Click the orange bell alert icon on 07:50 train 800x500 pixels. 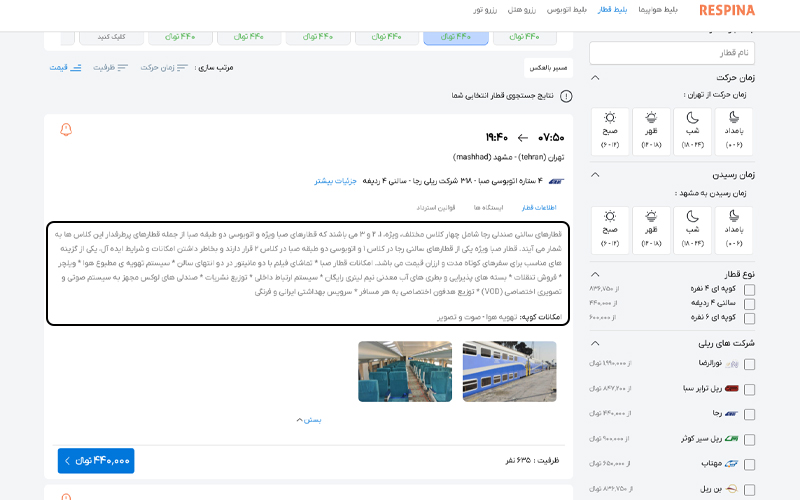click(66, 130)
